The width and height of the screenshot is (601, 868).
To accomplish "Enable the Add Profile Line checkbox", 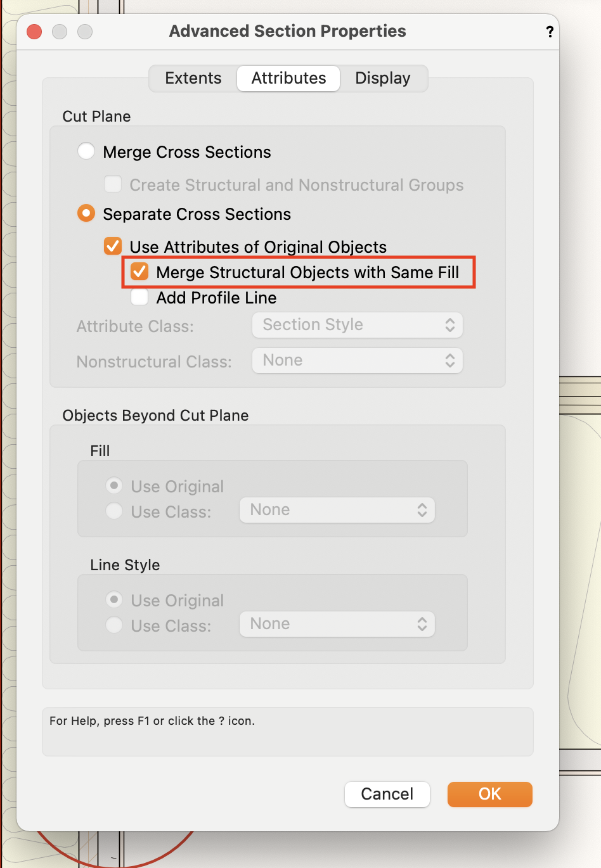I will pyautogui.click(x=139, y=297).
